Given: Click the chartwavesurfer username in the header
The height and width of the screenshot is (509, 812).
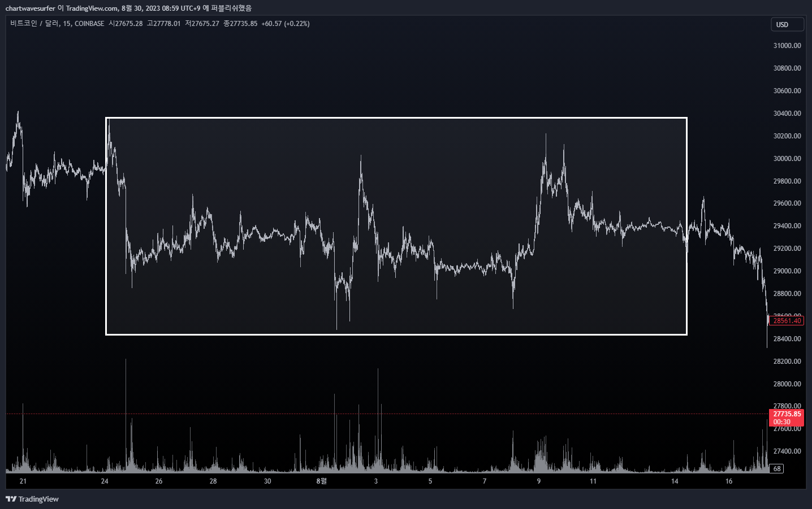Looking at the screenshot, I should [x=31, y=8].
